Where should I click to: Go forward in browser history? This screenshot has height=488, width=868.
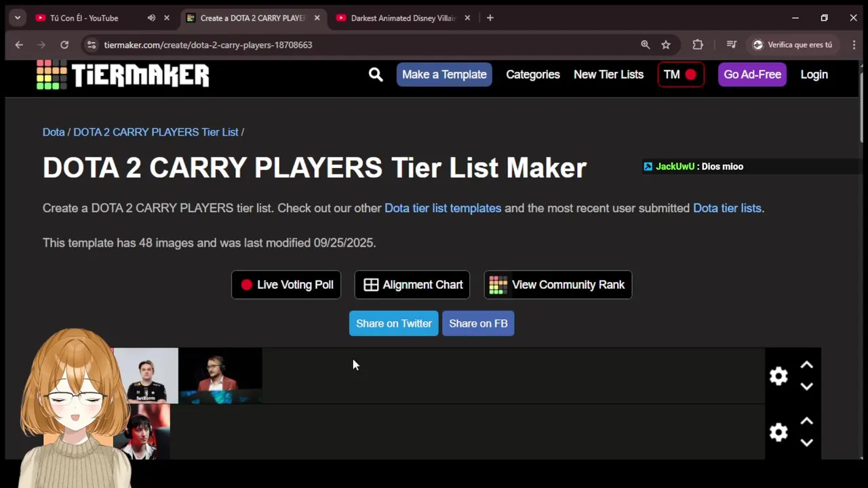click(x=41, y=45)
